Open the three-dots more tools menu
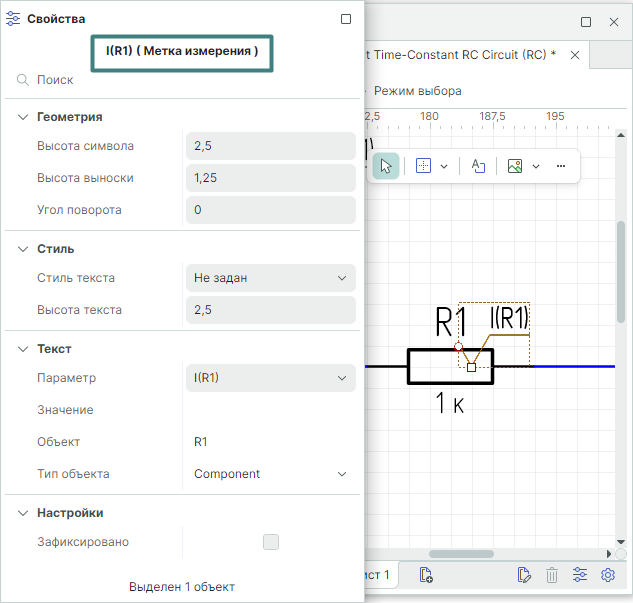This screenshot has height=603, width=633. pos(560,166)
